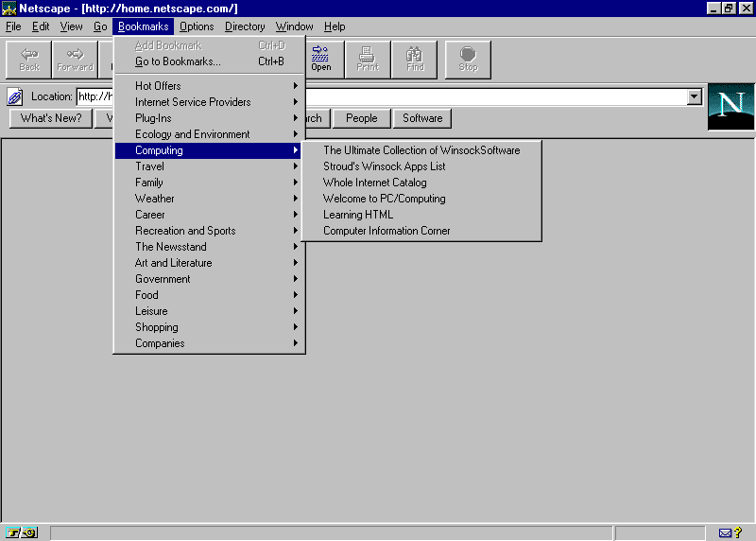This screenshot has width=756, height=541.
Task: Open Whole Internet Catalog bookmark
Action: 421,183
